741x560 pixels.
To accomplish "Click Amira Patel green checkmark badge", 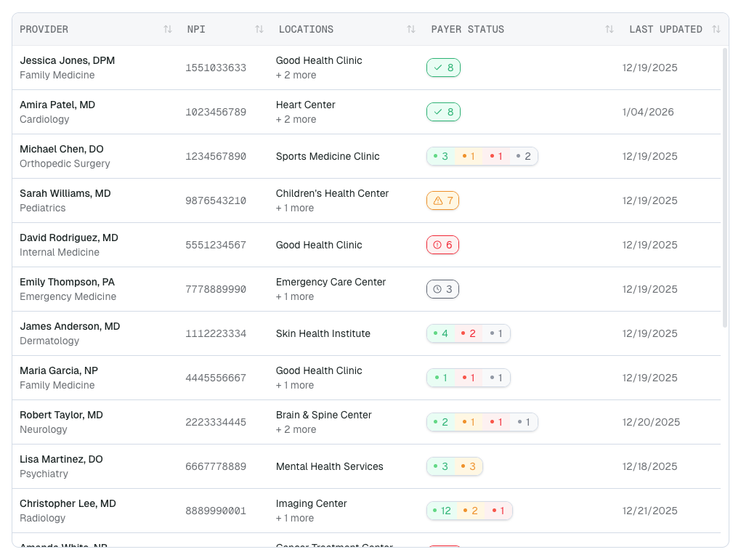I will pyautogui.click(x=443, y=112).
